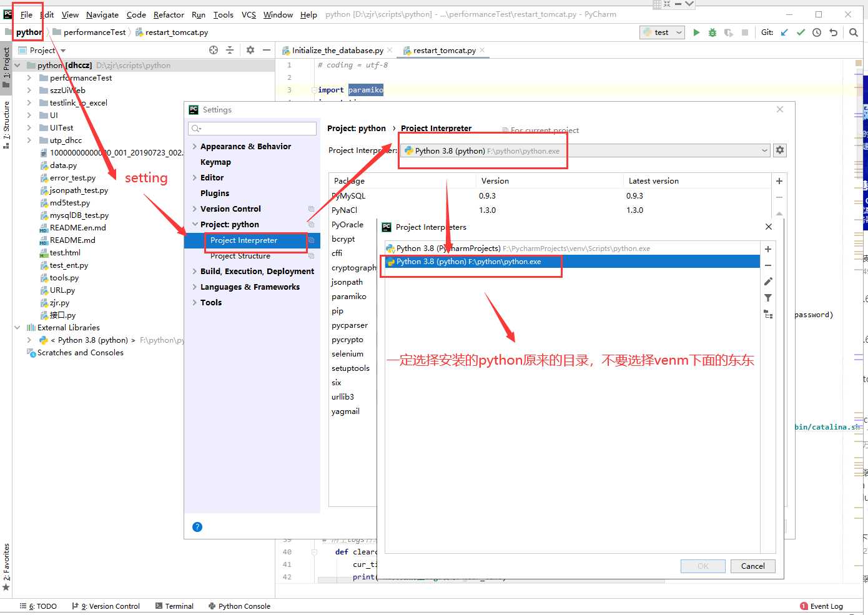Expand Version Control settings section

pyautogui.click(x=195, y=209)
